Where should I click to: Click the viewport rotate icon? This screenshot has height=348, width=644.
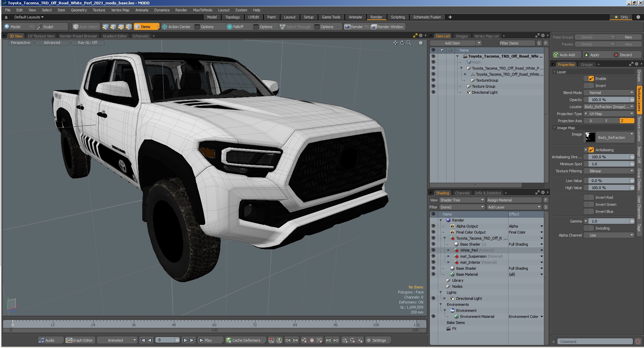pos(402,43)
